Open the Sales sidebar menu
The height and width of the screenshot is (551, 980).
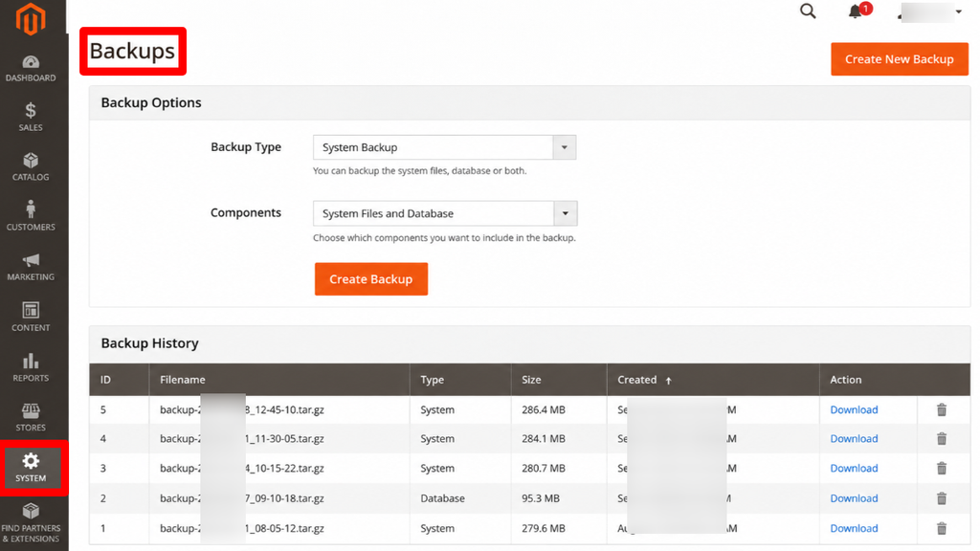pyautogui.click(x=31, y=118)
